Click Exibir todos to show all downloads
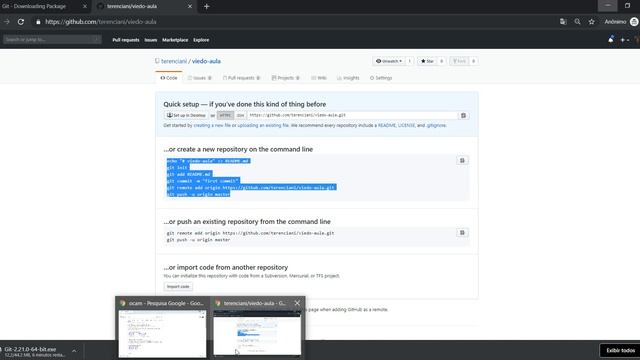Viewport: 640px width, 360px height. pos(620,351)
